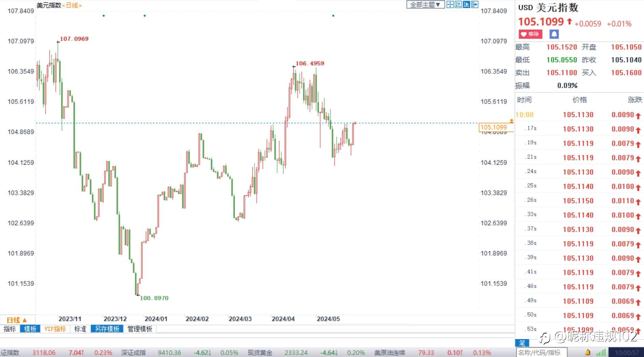Image resolution: width=644 pixels, height=357 pixels.
Task: Click the price in the .49s tick row
Action: tap(578, 301)
